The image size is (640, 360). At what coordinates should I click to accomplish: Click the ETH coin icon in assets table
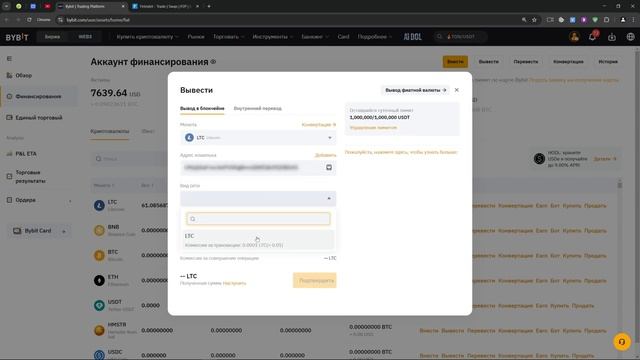pos(99,280)
